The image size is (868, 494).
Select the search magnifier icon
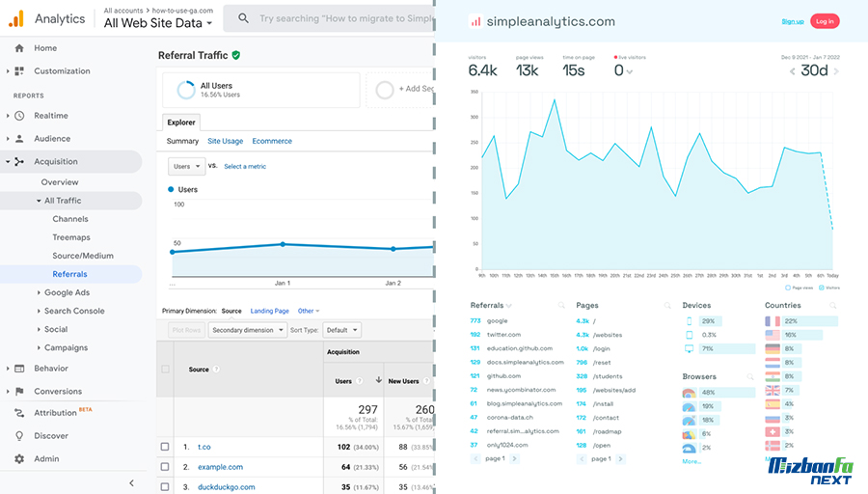pyautogui.click(x=243, y=18)
